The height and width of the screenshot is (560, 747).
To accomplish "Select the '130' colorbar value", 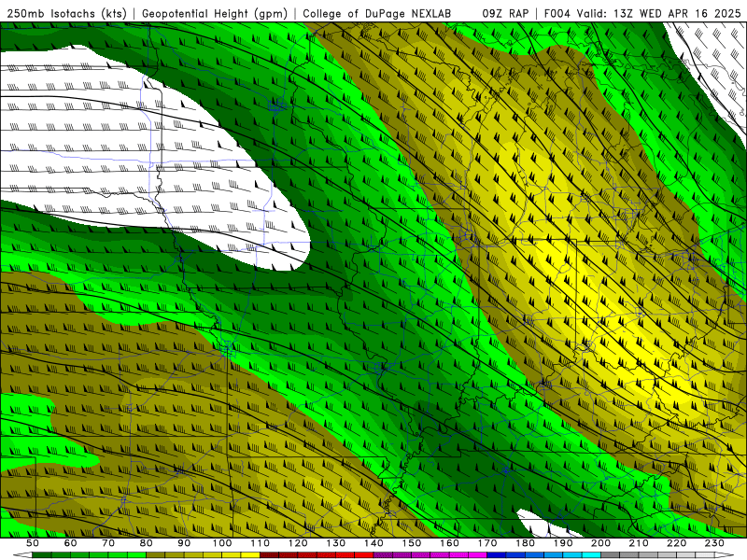I will coord(336,543).
